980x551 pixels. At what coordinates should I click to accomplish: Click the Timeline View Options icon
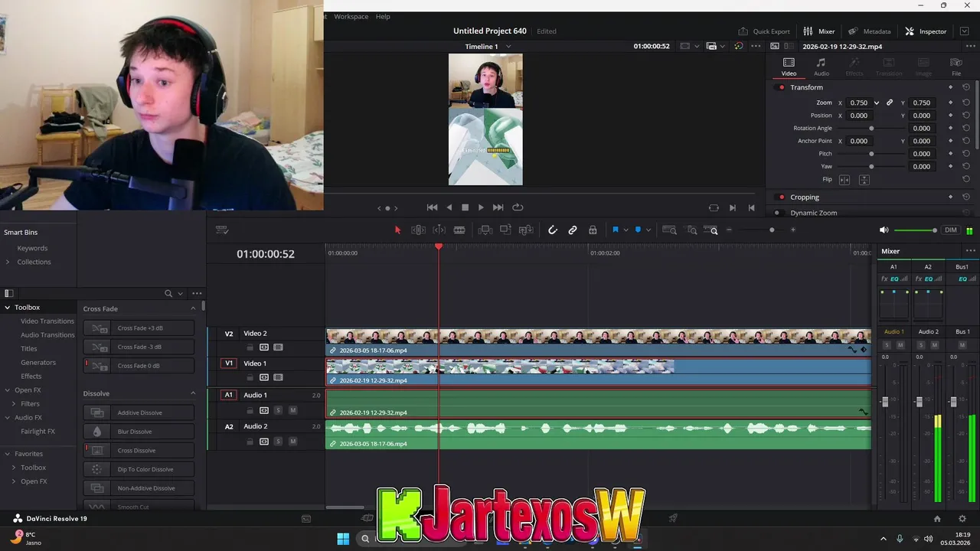[222, 230]
